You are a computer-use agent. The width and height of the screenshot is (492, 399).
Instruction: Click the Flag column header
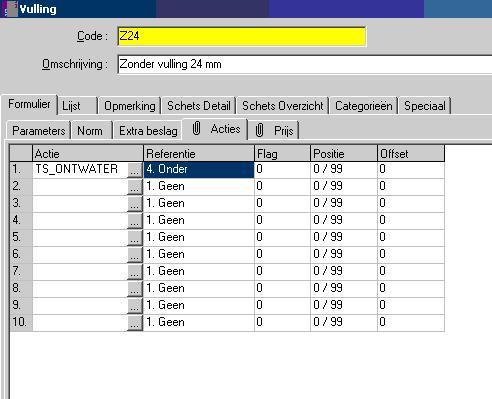[282, 153]
